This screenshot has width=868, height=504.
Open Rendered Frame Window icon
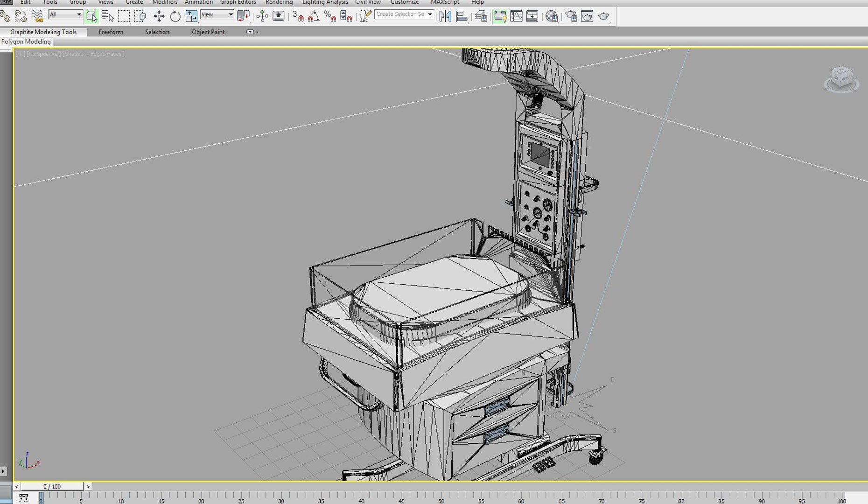[x=587, y=16]
